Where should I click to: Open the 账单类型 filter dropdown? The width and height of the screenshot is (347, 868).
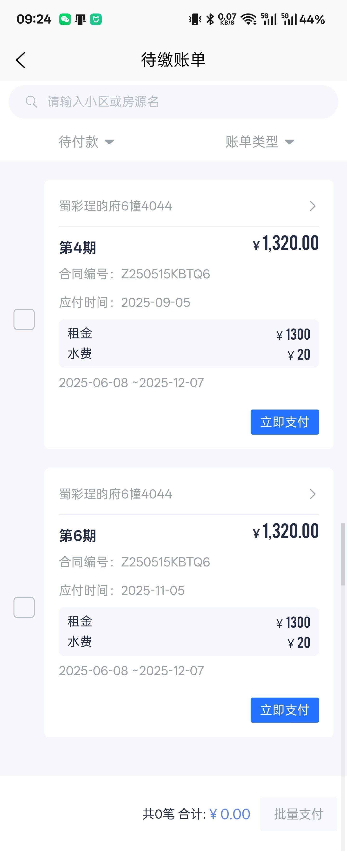tap(260, 141)
